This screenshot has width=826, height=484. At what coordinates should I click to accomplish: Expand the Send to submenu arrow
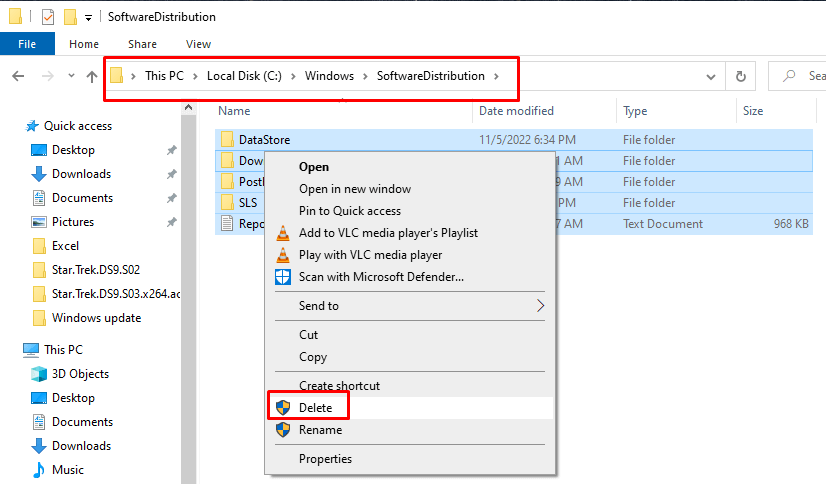542,306
